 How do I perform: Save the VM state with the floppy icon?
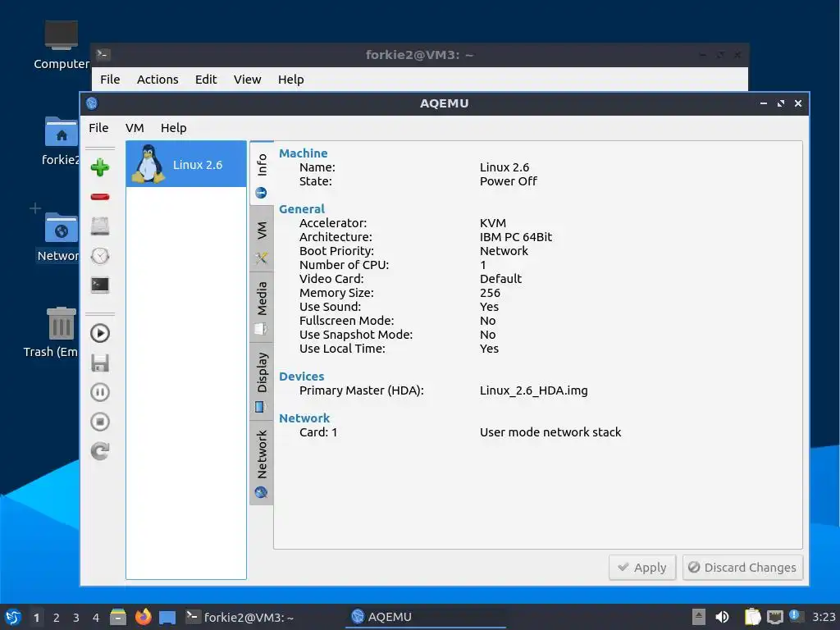(99, 363)
